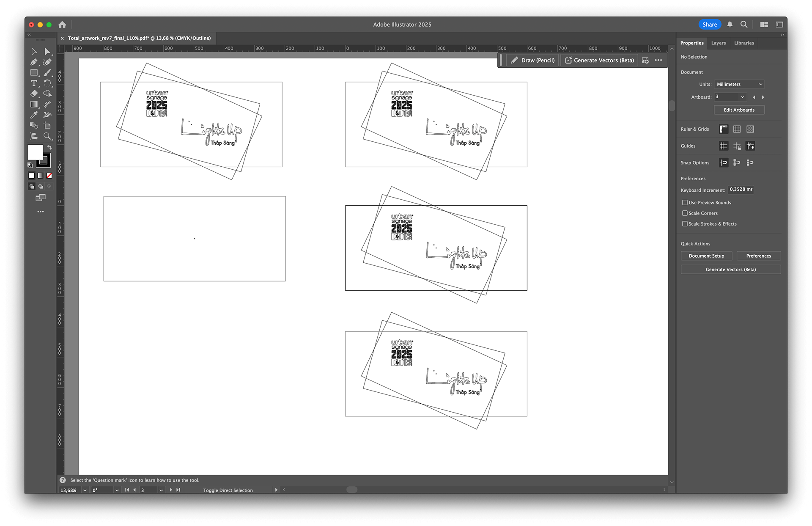The width and height of the screenshot is (812, 526).
Task: Select the Artboard tool
Action: pos(47,125)
